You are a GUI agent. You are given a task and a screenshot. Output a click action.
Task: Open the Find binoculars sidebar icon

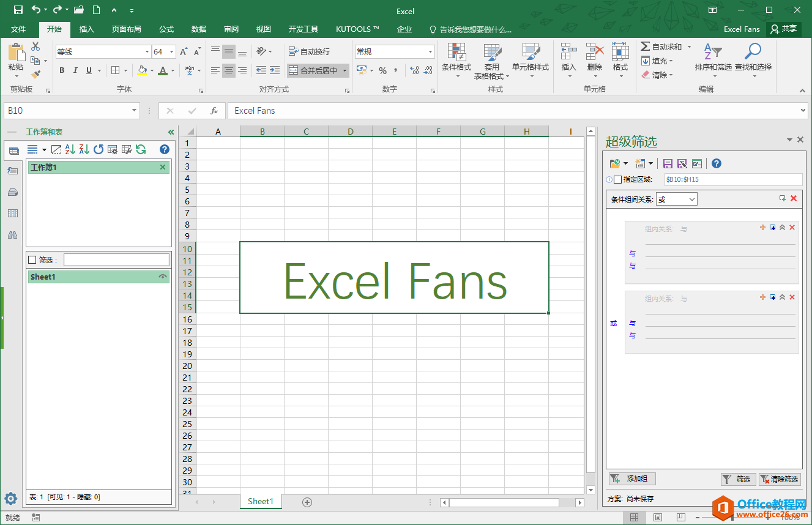click(13, 235)
